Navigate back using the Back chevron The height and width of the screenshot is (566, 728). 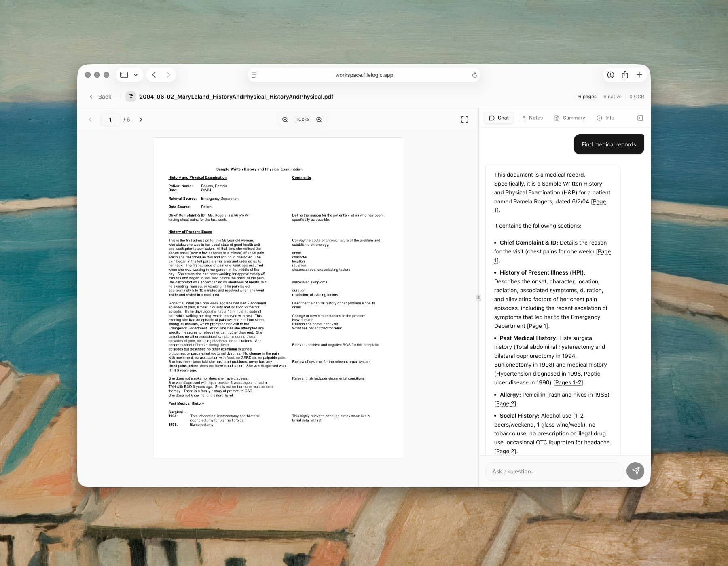point(91,97)
